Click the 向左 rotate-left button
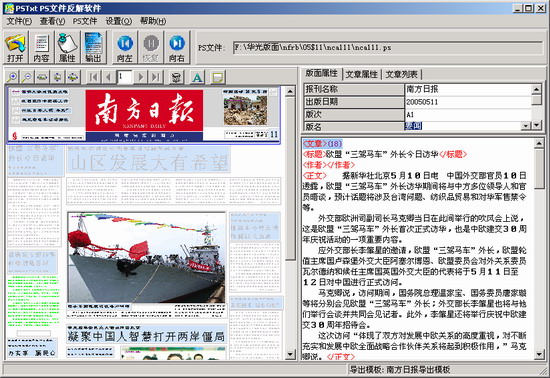550x378 pixels. tap(125, 47)
